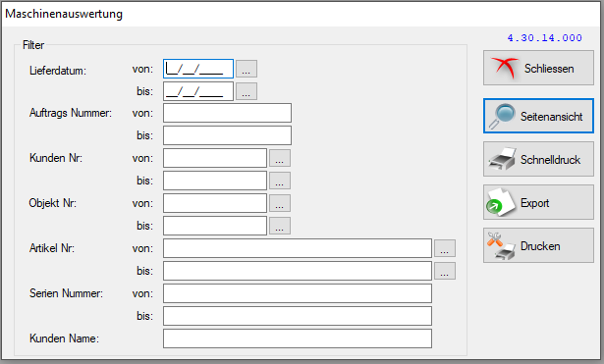Click the Schnelldruck printer icon
The image size is (604, 364).
pyautogui.click(x=502, y=159)
